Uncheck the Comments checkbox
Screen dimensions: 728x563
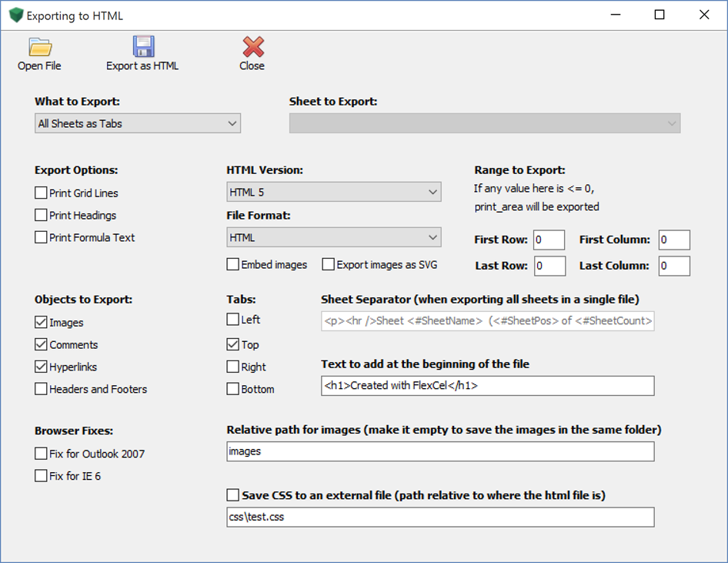click(x=42, y=345)
